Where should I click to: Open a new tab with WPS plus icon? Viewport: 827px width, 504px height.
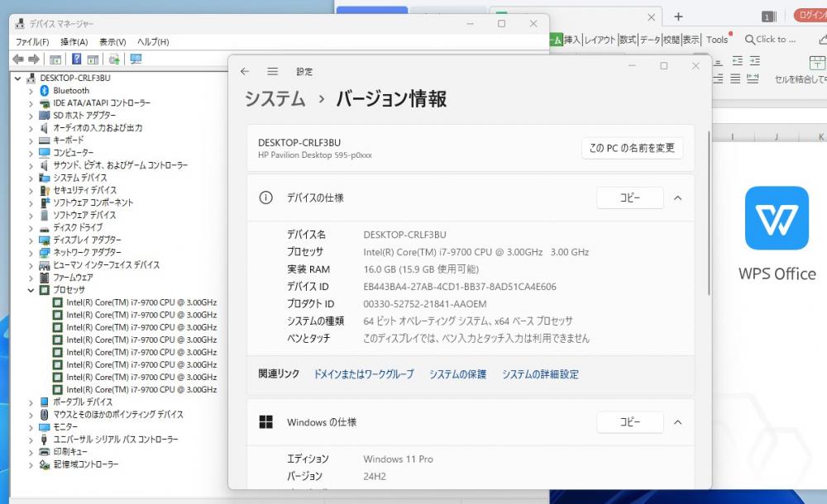coord(678,17)
